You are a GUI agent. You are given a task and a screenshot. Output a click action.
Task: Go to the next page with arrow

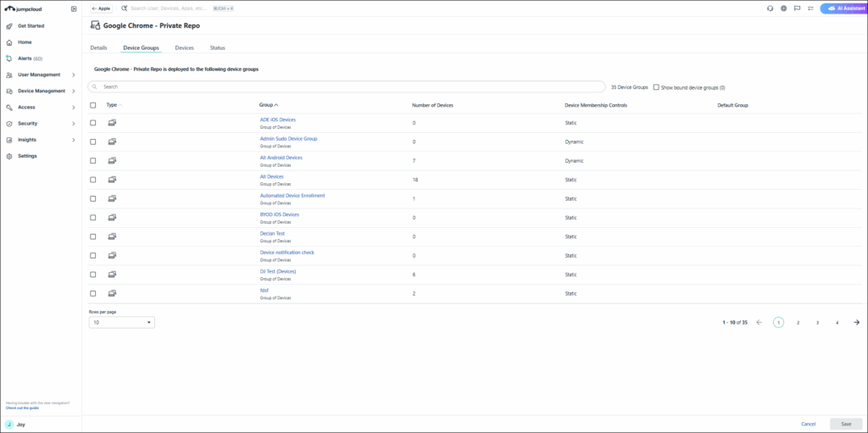pos(856,323)
